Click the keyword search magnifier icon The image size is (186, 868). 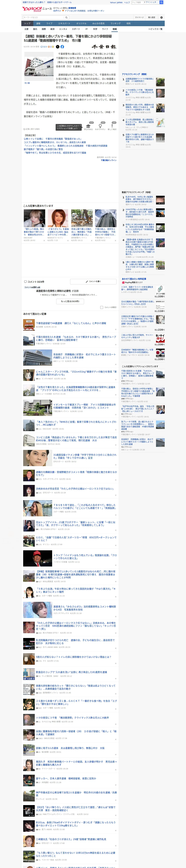tap(66, 18)
